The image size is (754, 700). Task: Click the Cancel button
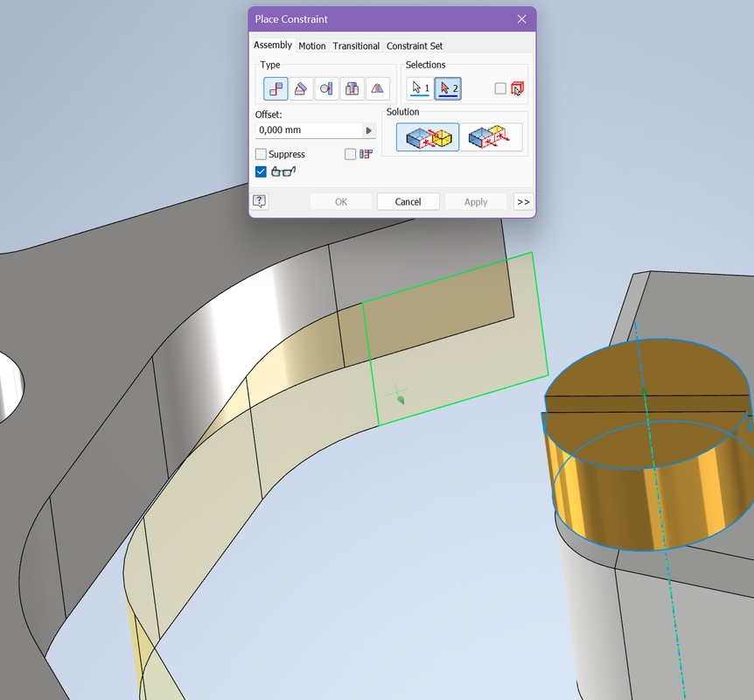[x=408, y=201]
